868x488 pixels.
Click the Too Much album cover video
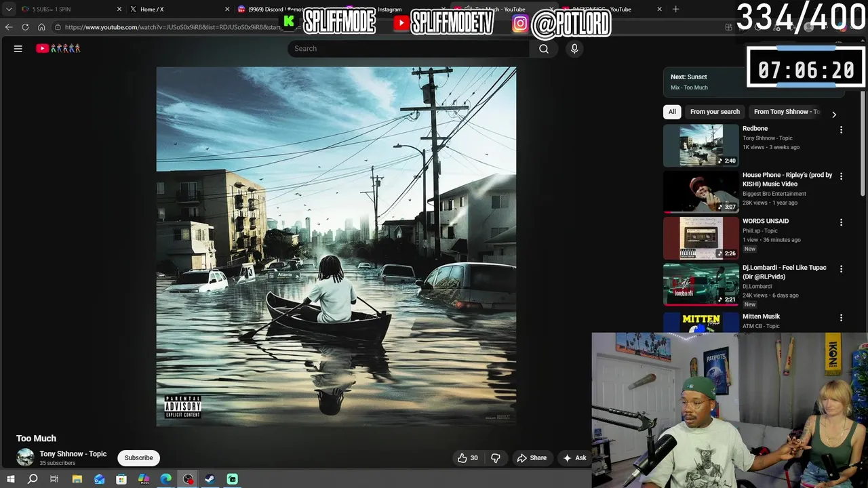336,247
